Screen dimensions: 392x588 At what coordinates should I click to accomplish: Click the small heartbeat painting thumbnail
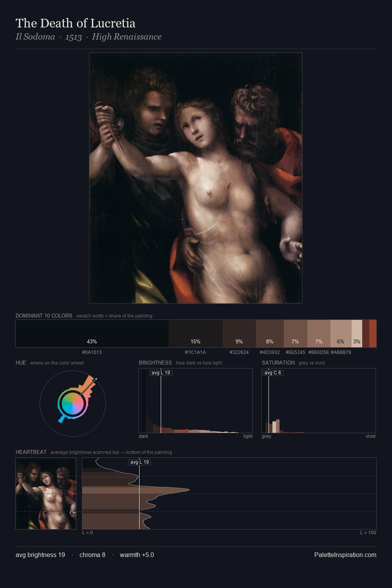click(x=46, y=494)
